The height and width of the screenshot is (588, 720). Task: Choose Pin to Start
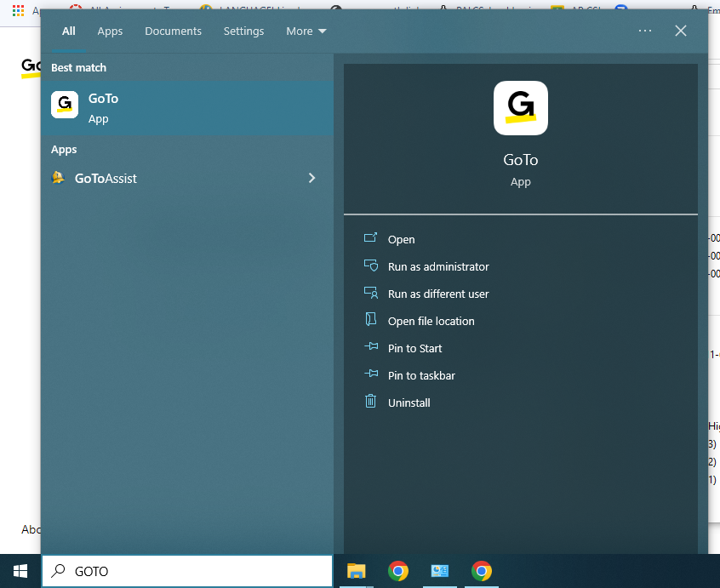pos(414,348)
